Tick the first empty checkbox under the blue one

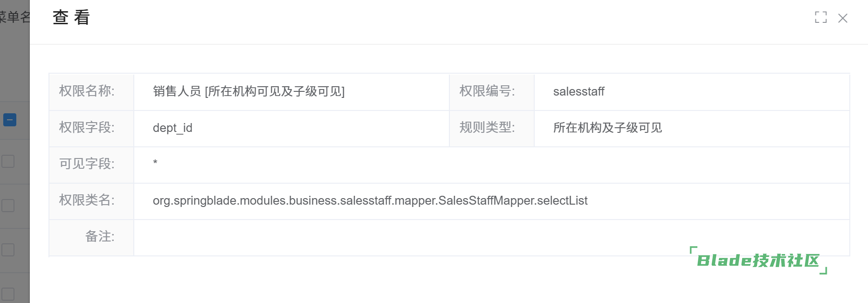click(x=8, y=161)
